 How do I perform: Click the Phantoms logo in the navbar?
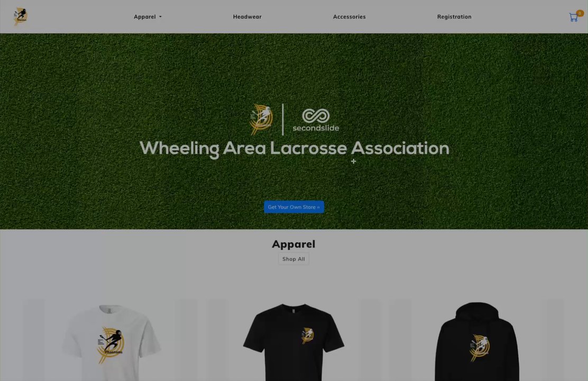click(20, 16)
